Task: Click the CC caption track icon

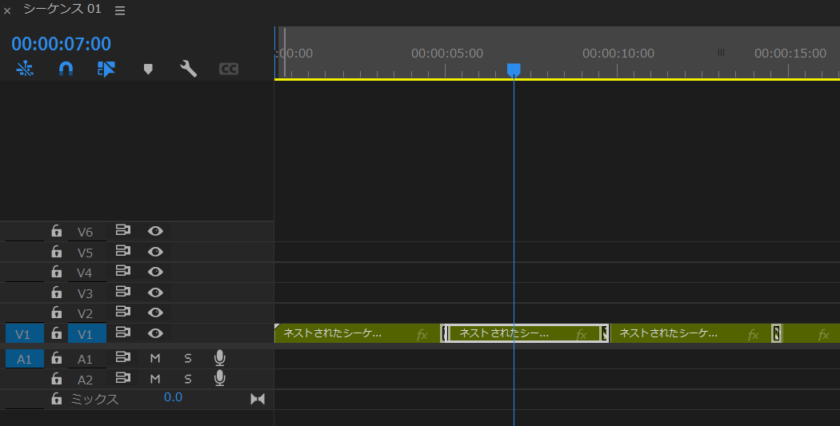Action: pos(229,69)
